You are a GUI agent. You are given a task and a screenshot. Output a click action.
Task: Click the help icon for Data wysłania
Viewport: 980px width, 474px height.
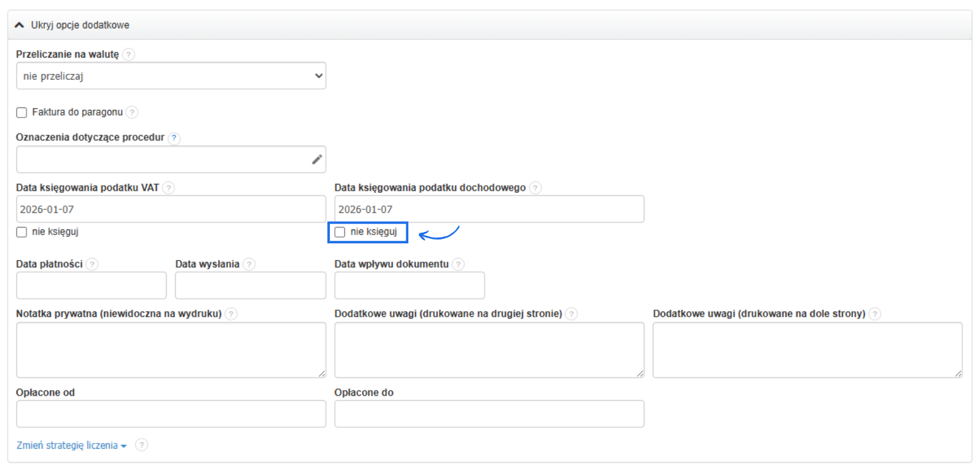[251, 264]
